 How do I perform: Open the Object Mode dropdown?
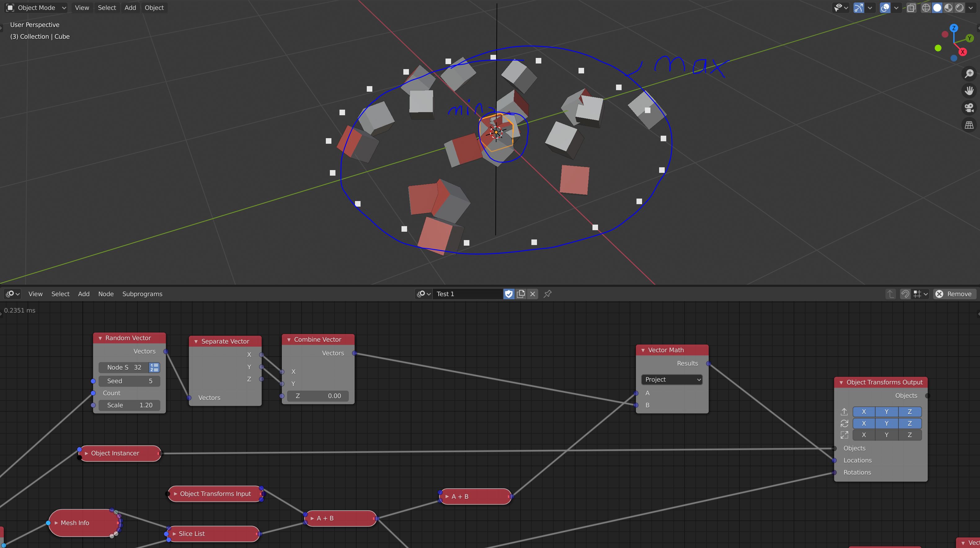[36, 8]
